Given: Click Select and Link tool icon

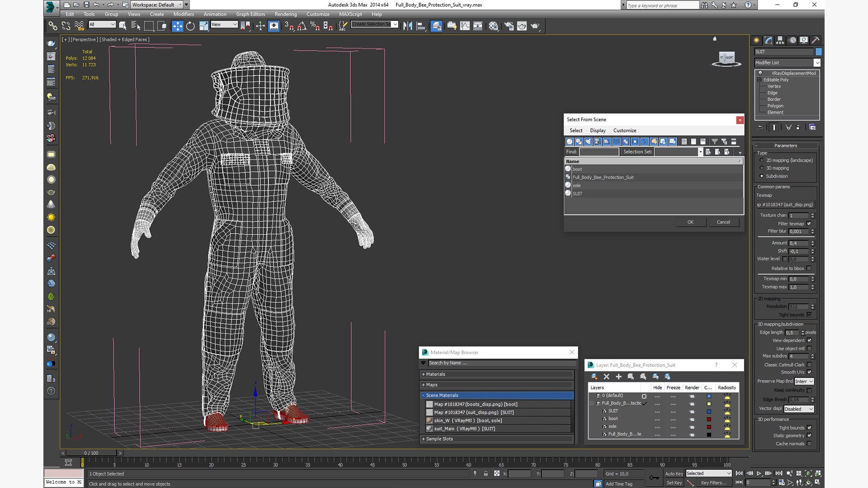Looking at the screenshot, I should coord(53,26).
